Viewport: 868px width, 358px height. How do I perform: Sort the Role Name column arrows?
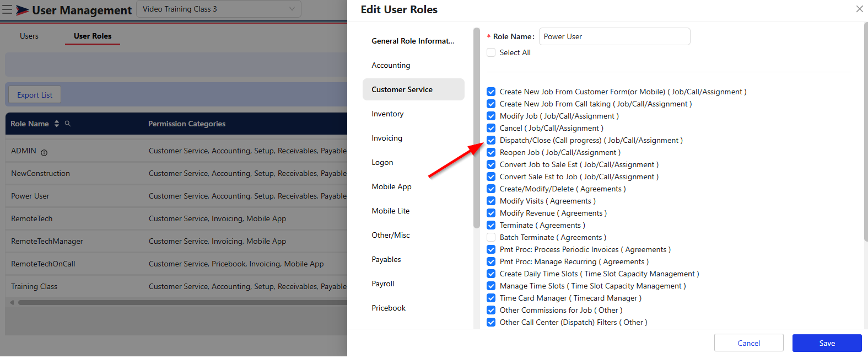(56, 124)
